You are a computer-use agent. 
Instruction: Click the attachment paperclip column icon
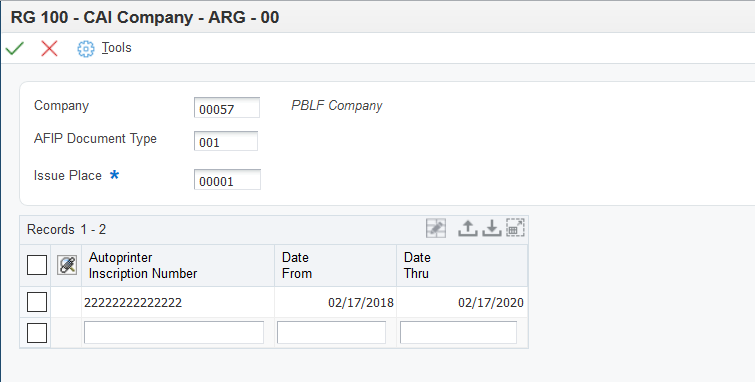(67, 265)
